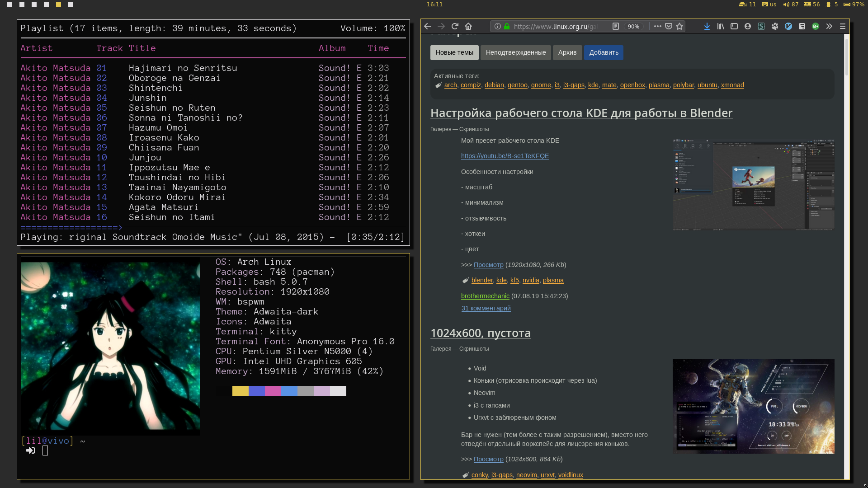Screen dimensions: 868x488
Task: Click the blue round extension icon
Action: tap(788, 26)
